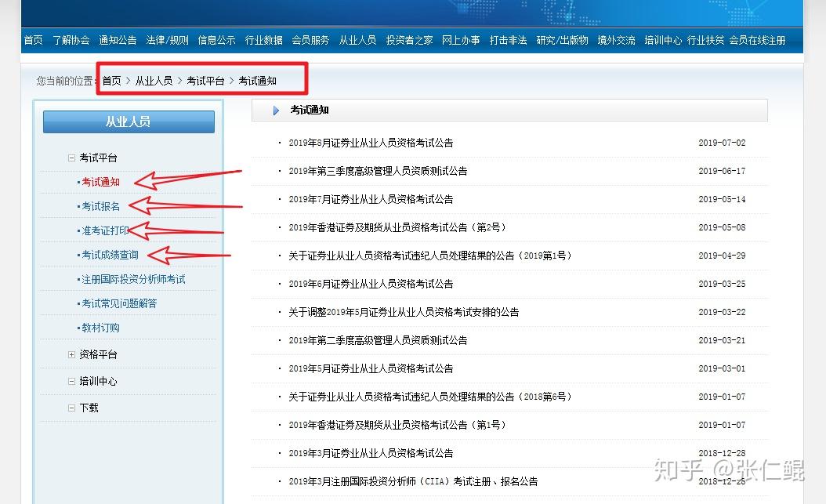Open 了解协会 navigation item
Image resolution: width=826 pixels, height=504 pixels.
(71, 40)
